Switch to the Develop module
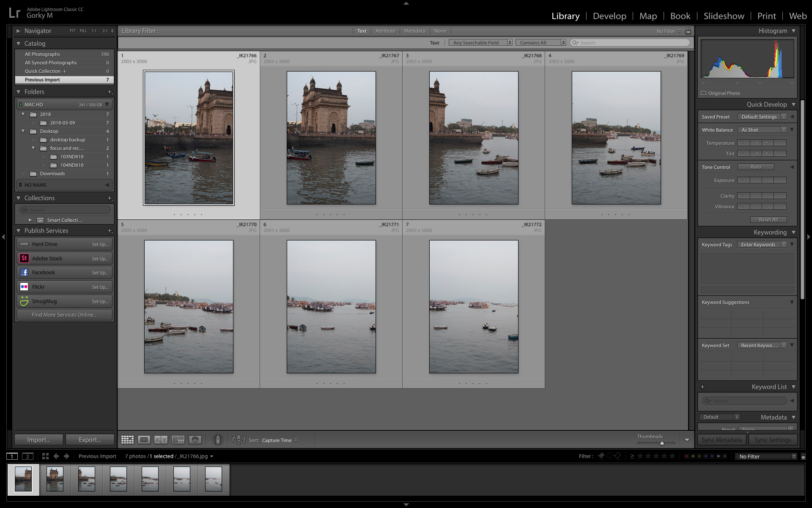The image size is (812, 508). (x=609, y=16)
